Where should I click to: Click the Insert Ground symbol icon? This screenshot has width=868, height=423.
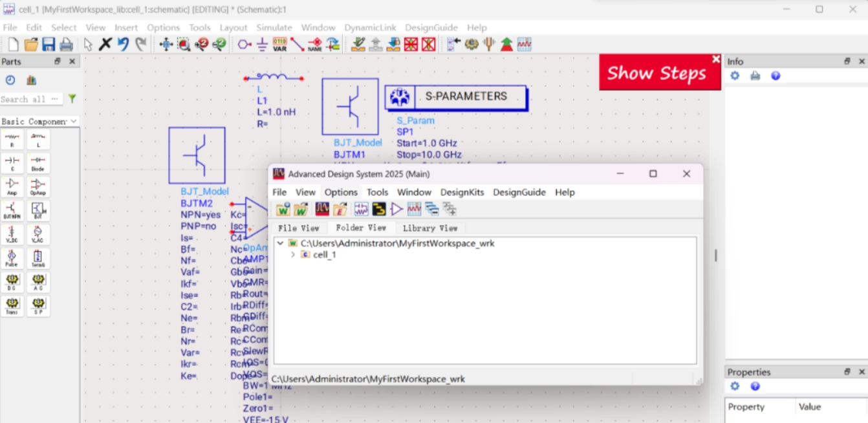[x=262, y=45]
